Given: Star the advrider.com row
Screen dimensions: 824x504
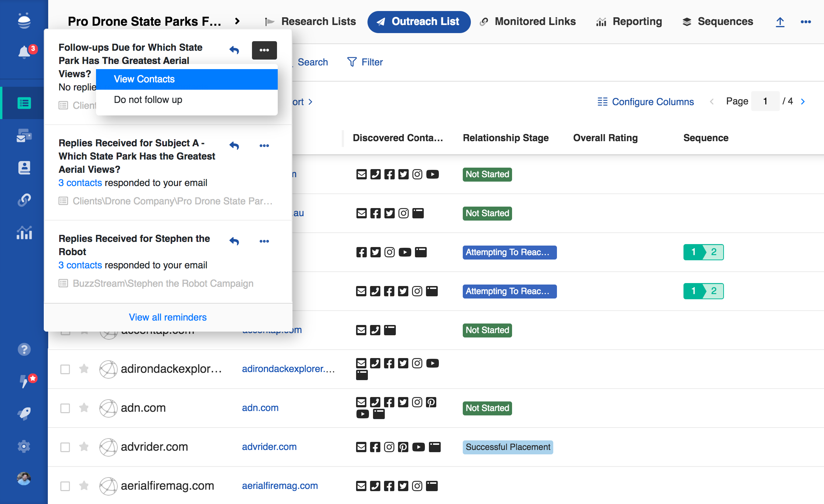Looking at the screenshot, I should pos(84,447).
